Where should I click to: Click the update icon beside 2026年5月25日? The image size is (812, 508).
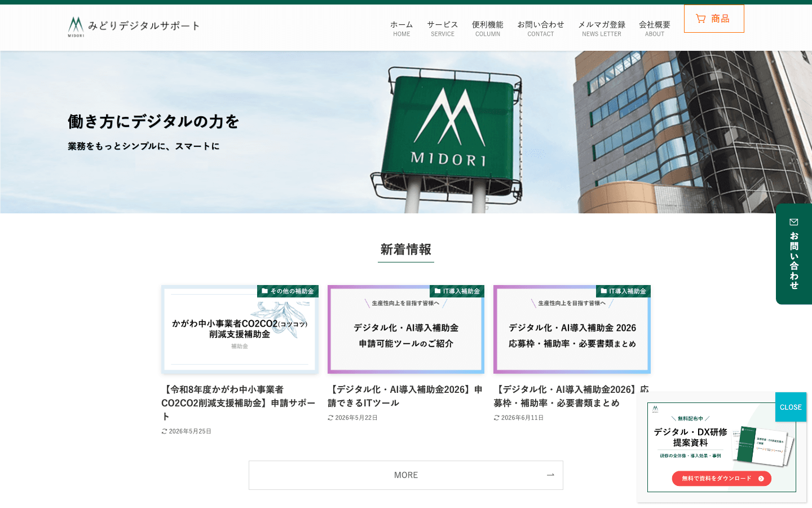[164, 431]
